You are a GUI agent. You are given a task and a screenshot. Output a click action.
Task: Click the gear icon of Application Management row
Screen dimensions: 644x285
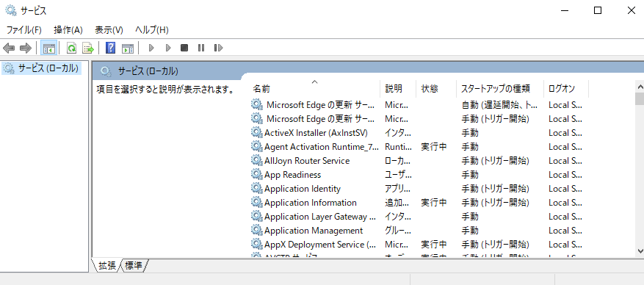pos(257,231)
